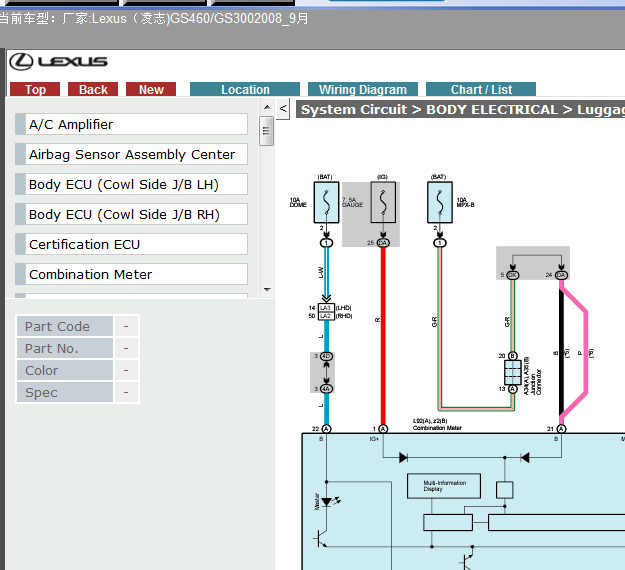This screenshot has width=625, height=570.
Task: Click the red R wire
Action: click(383, 335)
